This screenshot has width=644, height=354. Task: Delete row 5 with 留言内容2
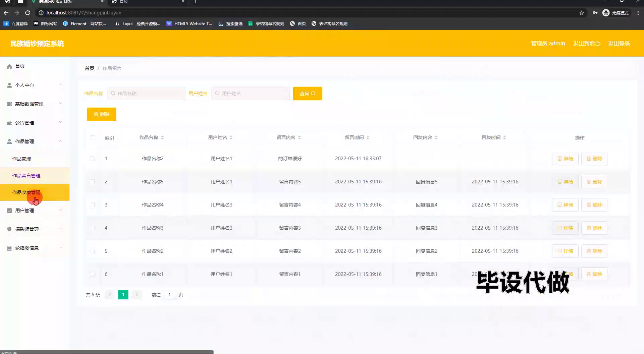coord(594,251)
